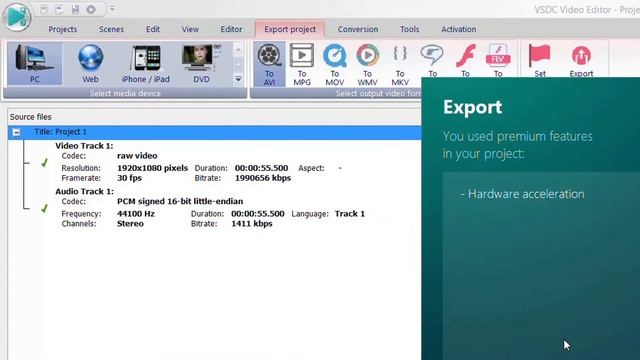The width and height of the screenshot is (640, 360).
Task: Toggle the Video Track 1 green checkmark
Action: pyautogui.click(x=44, y=163)
